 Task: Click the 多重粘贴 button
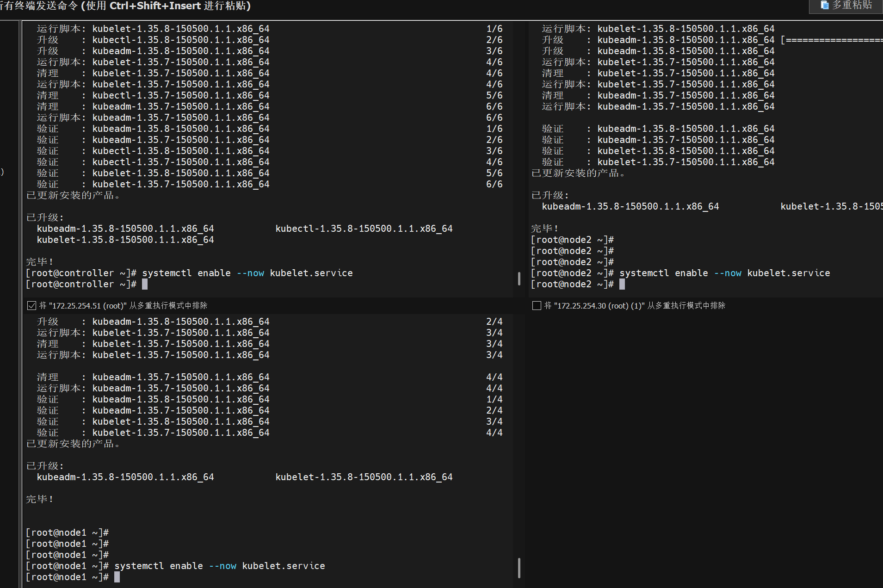tap(846, 6)
